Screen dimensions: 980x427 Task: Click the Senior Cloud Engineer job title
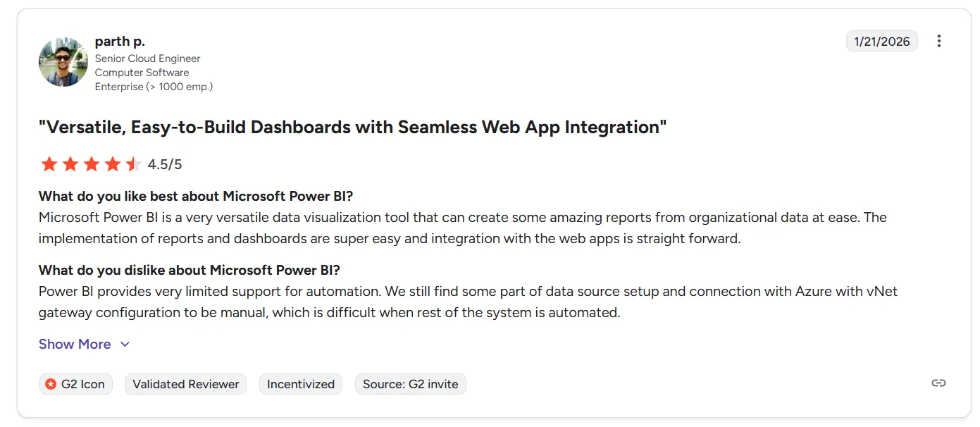click(148, 58)
